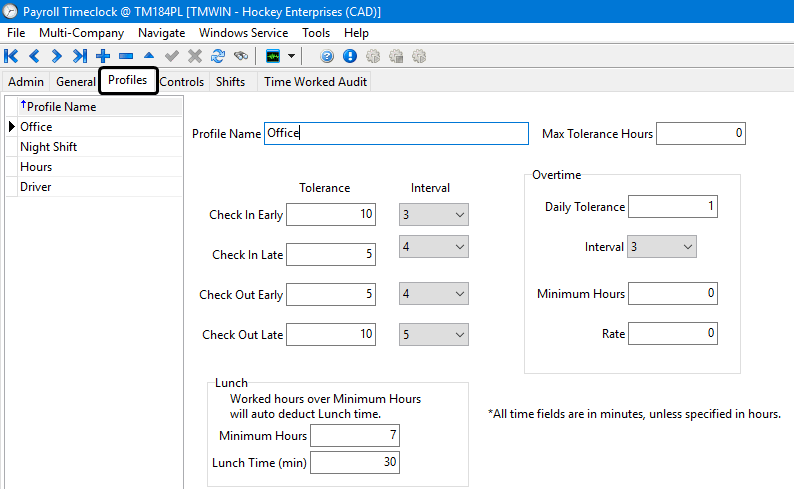Click the Lunch Time (min) field
Viewport: 794px width, 489px height.
click(354, 463)
